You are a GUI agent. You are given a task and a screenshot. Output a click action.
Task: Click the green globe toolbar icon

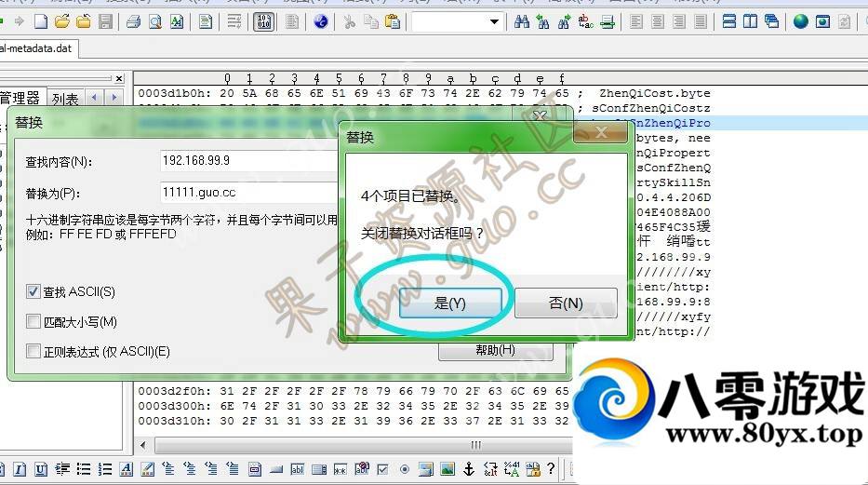[800, 21]
